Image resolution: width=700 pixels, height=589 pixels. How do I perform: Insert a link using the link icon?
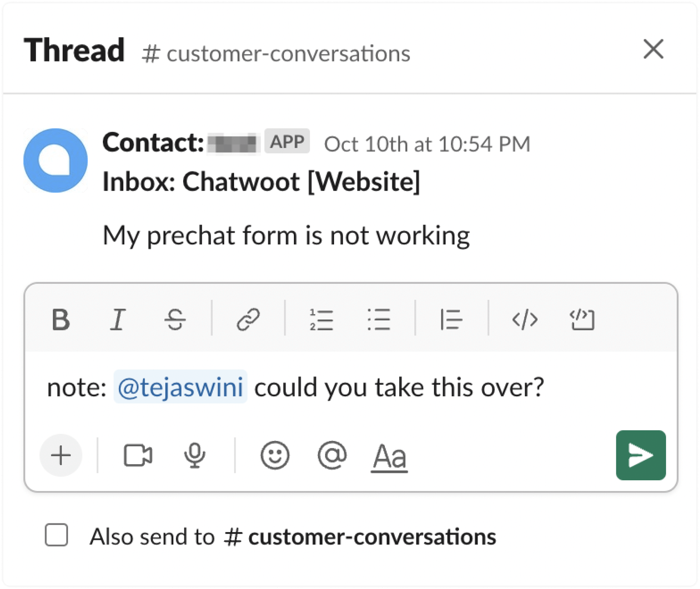248,319
